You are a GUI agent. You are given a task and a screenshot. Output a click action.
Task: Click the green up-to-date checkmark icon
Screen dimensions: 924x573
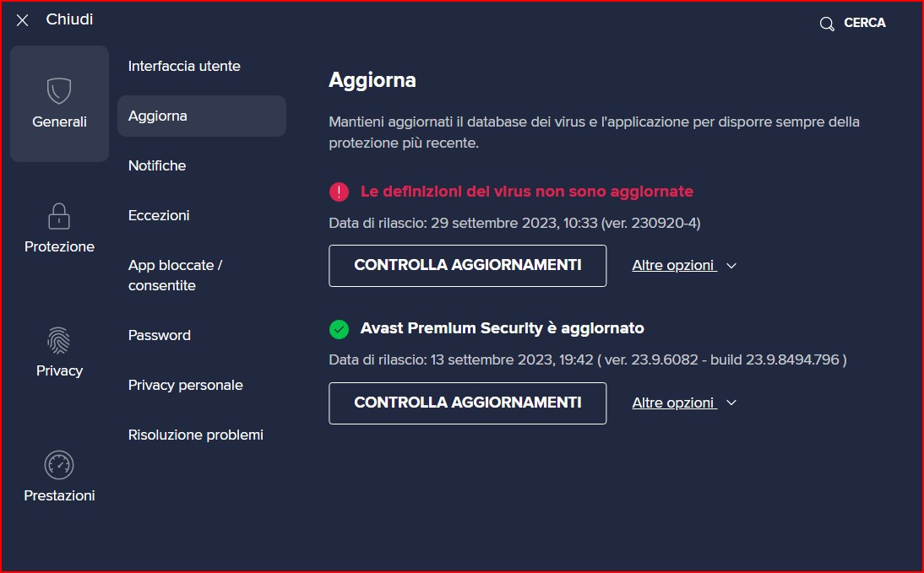click(x=339, y=329)
